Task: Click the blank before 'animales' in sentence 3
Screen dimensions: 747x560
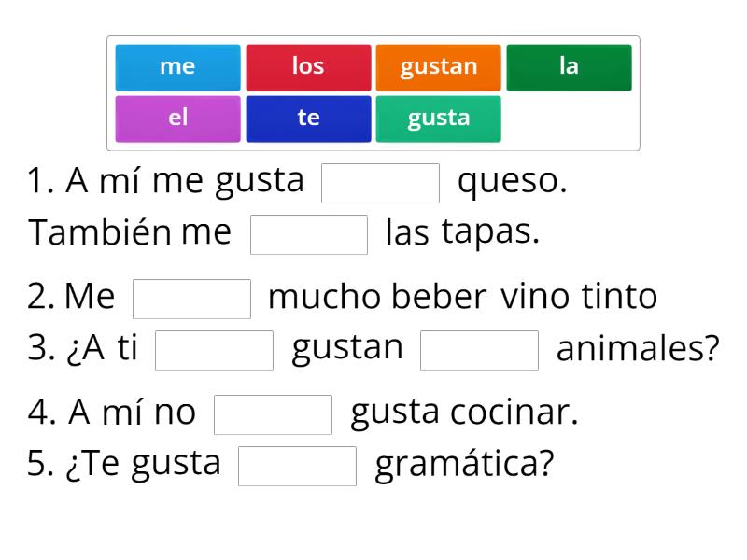Action: click(479, 350)
